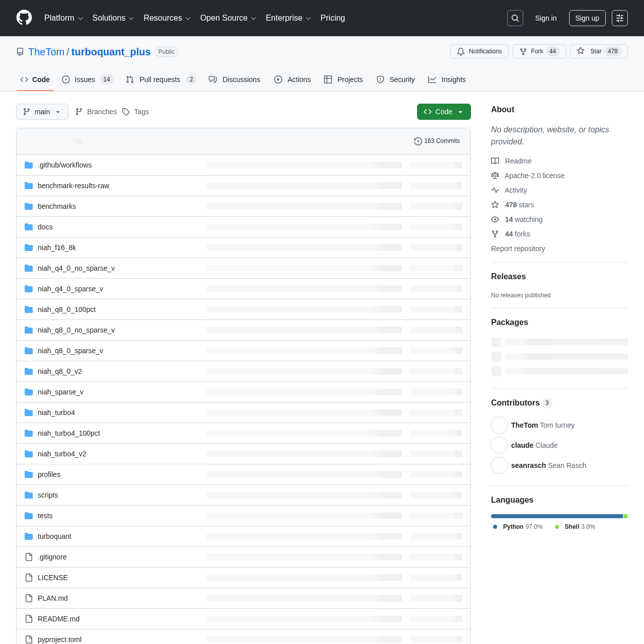
Task: Enable notifications for the repository
Action: click(478, 51)
